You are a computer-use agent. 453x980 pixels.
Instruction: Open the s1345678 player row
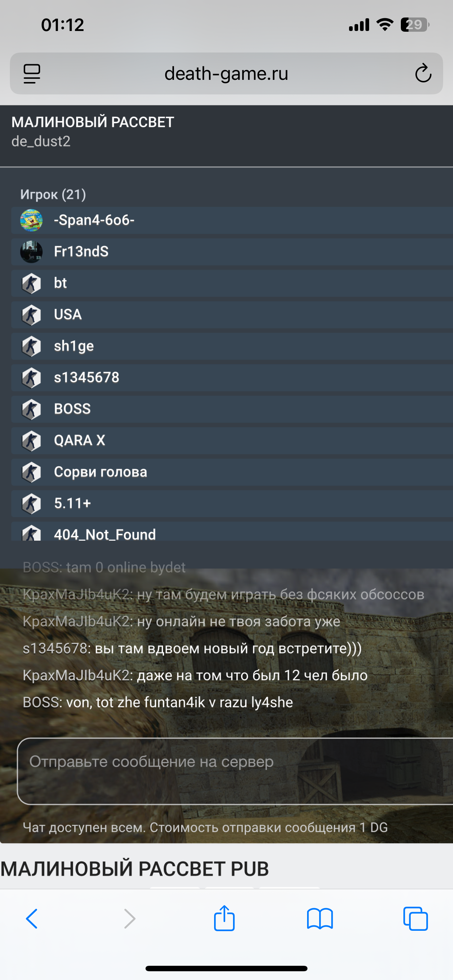coord(232,378)
